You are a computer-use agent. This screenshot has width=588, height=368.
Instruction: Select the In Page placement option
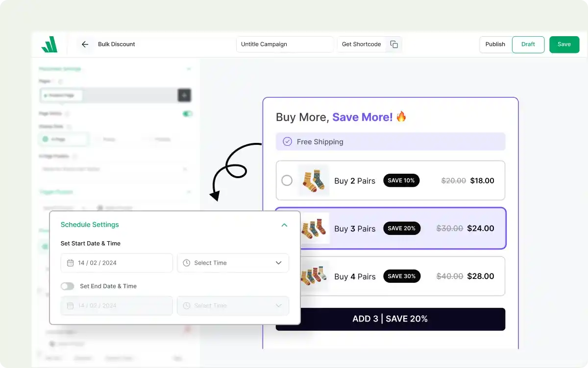pyautogui.click(x=64, y=139)
